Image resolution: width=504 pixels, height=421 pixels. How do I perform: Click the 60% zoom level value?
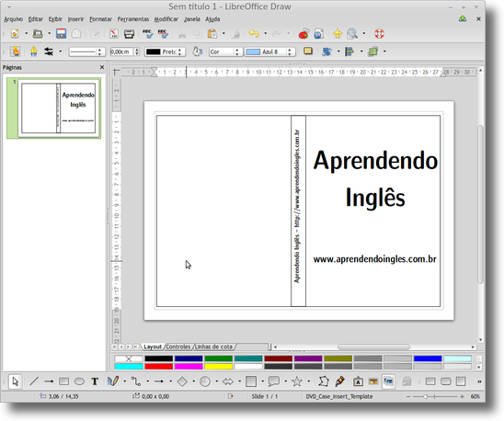tap(475, 396)
